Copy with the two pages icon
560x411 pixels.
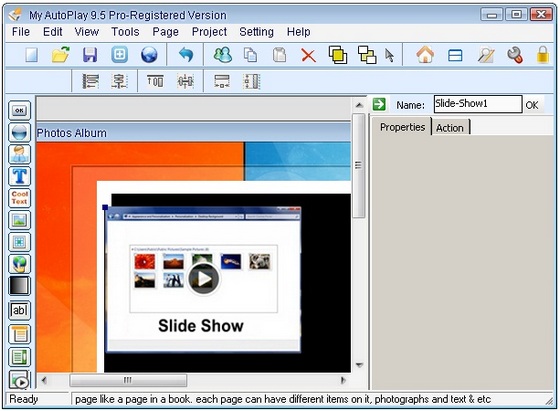click(x=250, y=55)
